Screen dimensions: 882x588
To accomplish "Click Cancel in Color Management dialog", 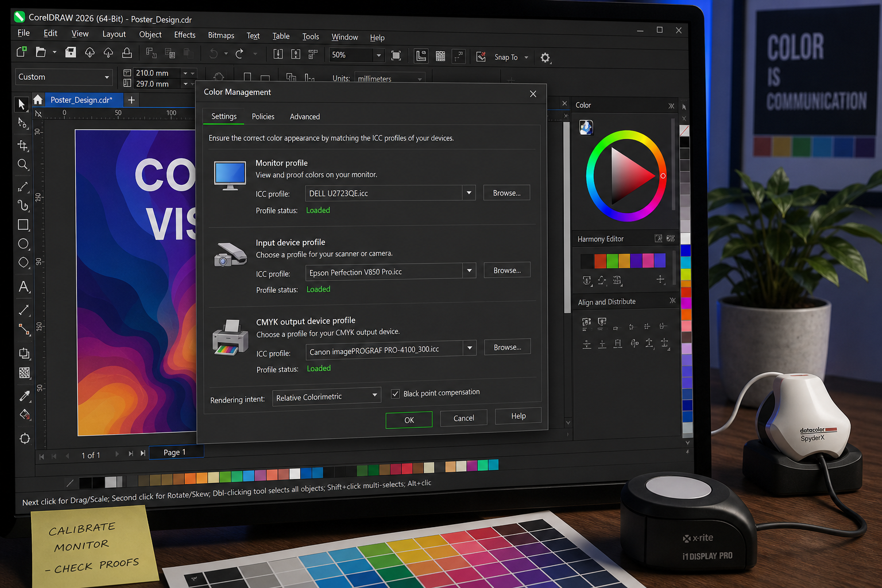I will [464, 418].
